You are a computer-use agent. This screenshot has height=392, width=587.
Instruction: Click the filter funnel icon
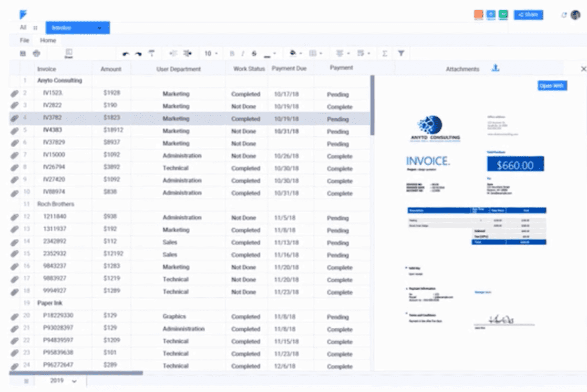401,53
